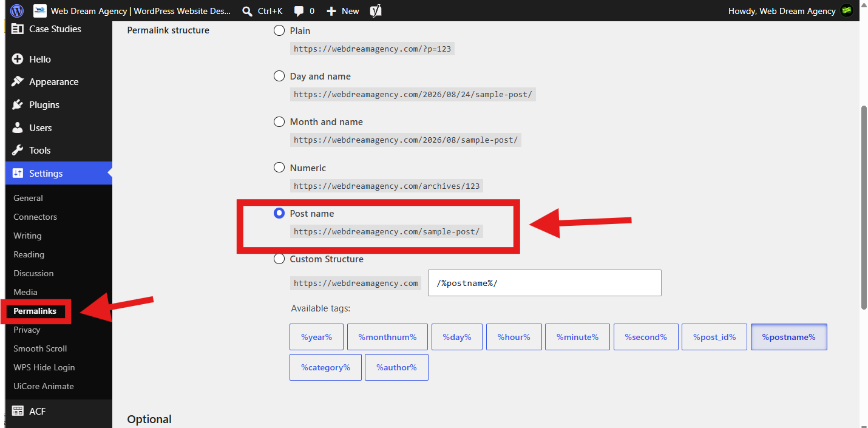868x428 pixels.
Task: Insert the %second% tag
Action: pyautogui.click(x=646, y=337)
